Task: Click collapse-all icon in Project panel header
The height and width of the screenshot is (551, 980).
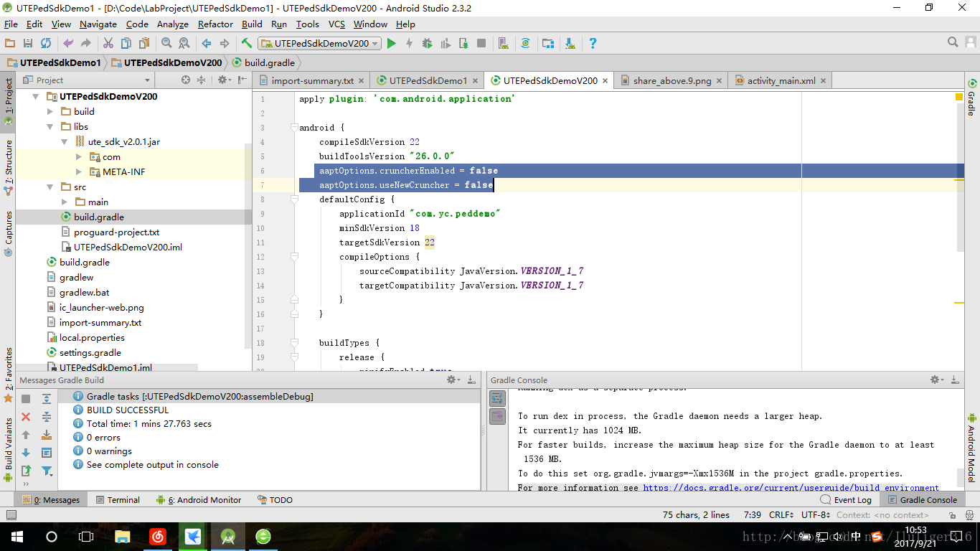Action: point(202,80)
